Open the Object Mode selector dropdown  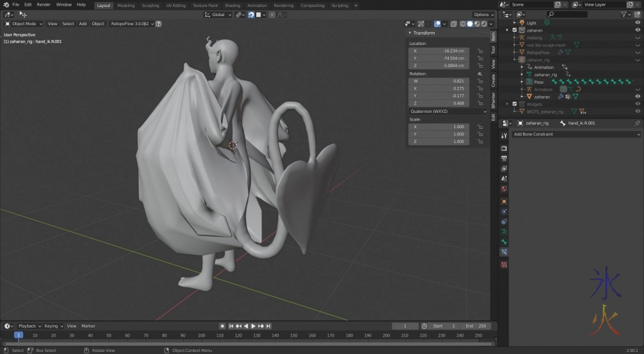coord(24,24)
